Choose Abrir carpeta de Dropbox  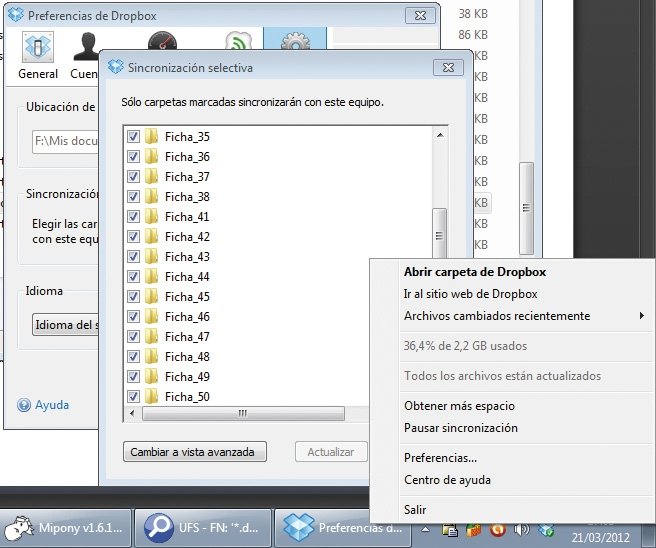[x=475, y=272]
